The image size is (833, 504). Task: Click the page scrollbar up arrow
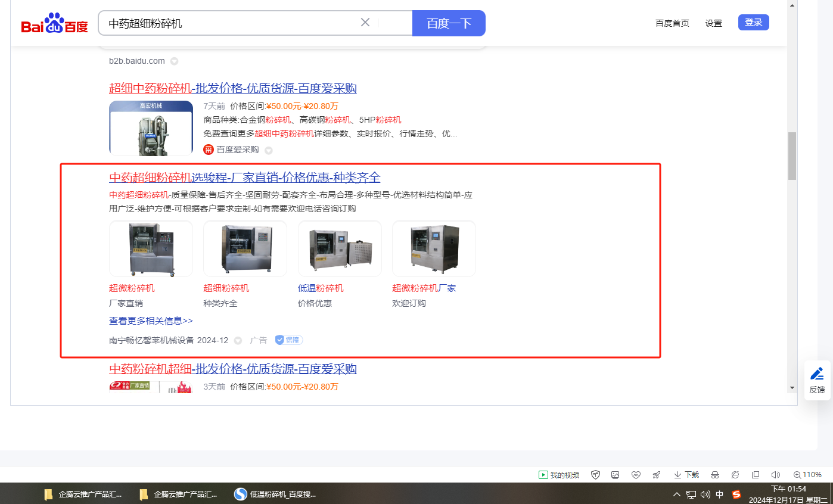tap(792, 5)
